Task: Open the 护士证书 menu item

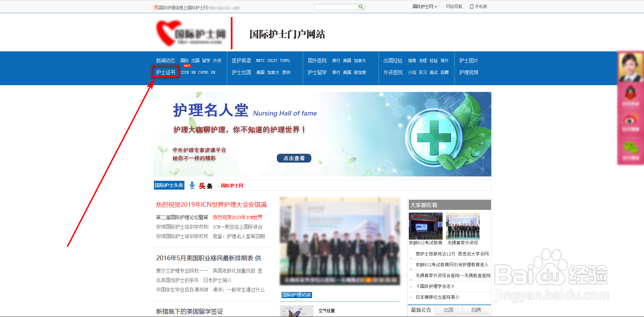Action: coord(165,72)
